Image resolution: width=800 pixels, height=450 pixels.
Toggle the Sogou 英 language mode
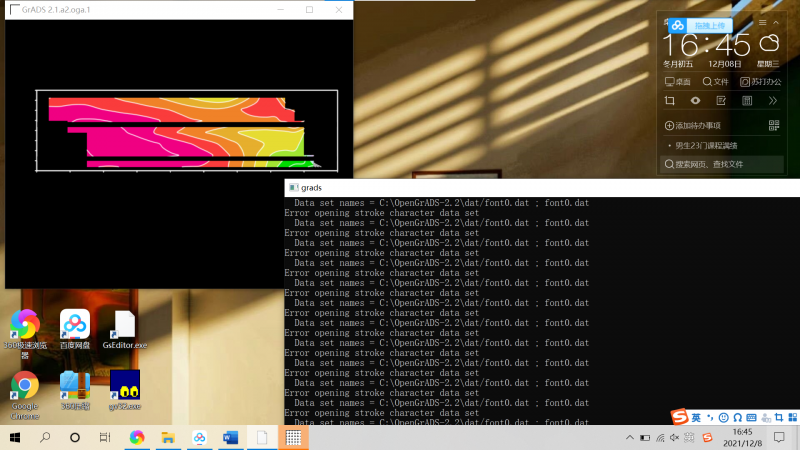696,416
